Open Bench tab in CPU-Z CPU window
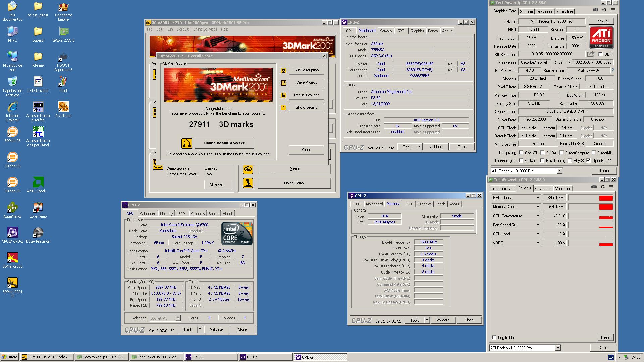 coord(213,214)
